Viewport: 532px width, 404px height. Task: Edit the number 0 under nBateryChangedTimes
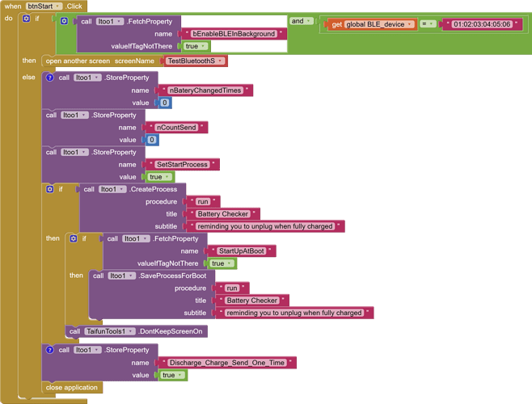[x=165, y=103]
